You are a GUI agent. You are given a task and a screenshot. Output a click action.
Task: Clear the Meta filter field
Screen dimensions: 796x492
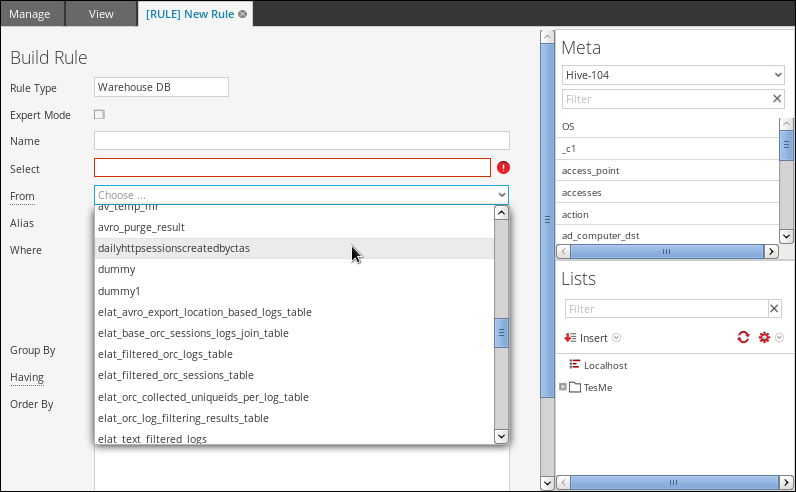coord(777,99)
